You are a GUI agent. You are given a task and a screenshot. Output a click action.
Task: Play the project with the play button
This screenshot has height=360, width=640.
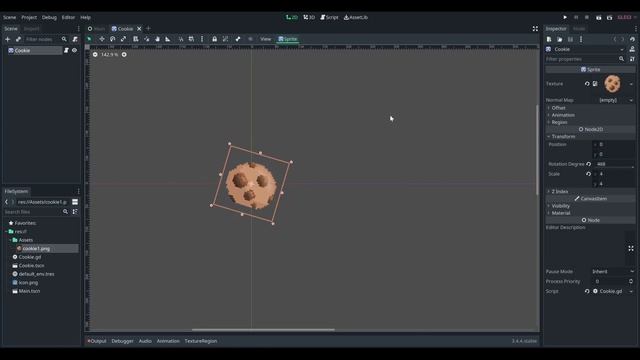[565, 17]
